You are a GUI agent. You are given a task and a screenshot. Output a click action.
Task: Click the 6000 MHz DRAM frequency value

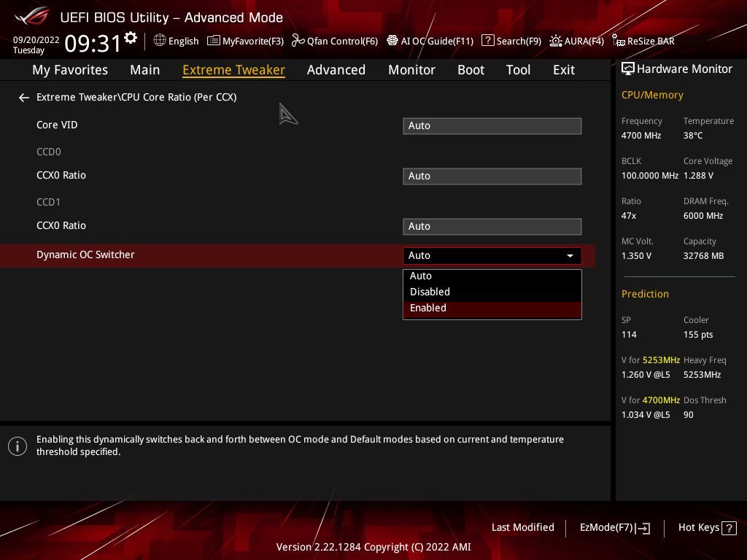703,216
